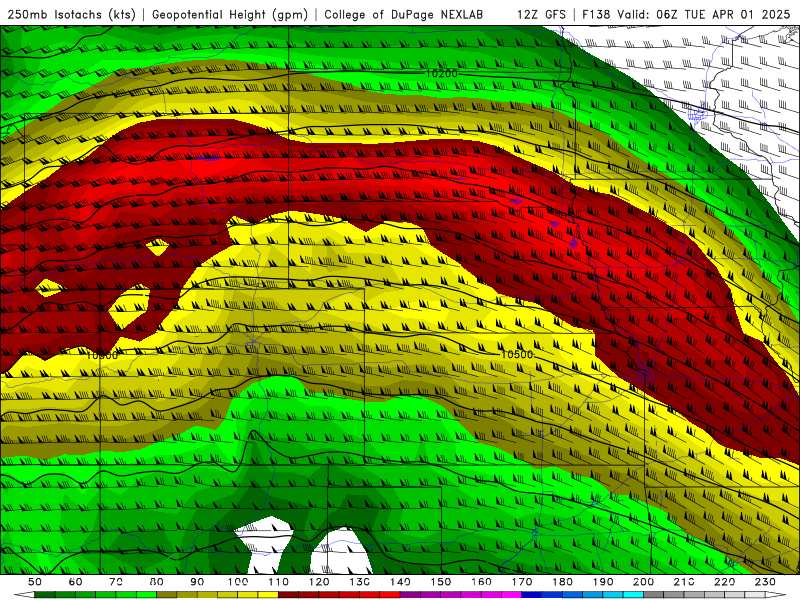Click the 220 kt colorbar label

pyautogui.click(x=724, y=582)
